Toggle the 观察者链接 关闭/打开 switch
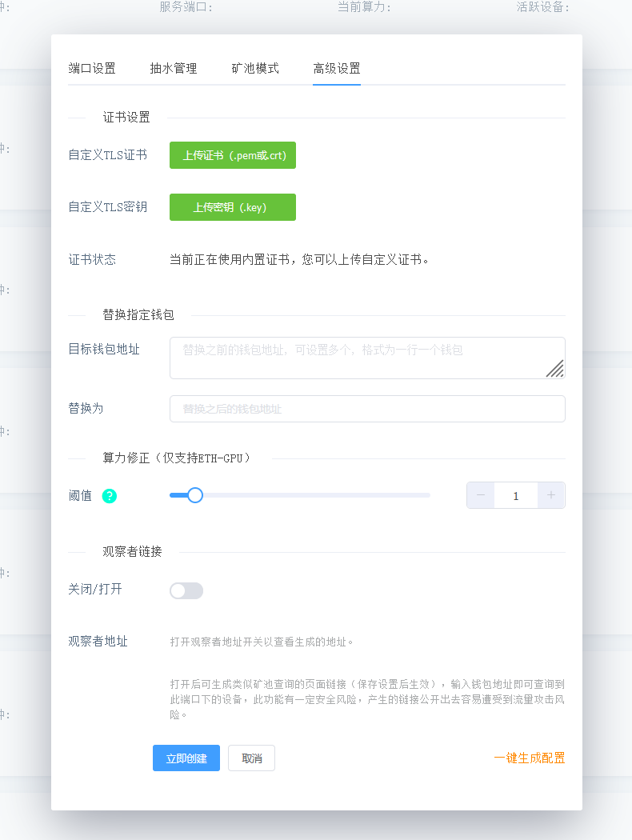 click(x=186, y=591)
